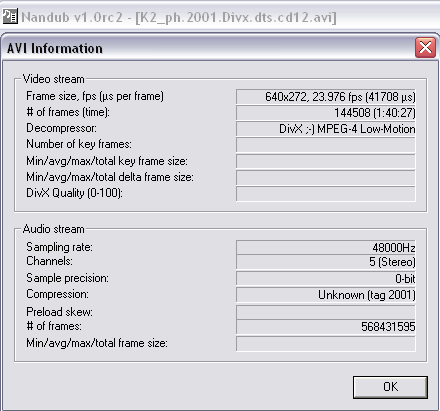Select Decompressor value DivX ;-) MPEG-4 Low-Motion
The width and height of the screenshot is (440, 411).
coord(326,129)
